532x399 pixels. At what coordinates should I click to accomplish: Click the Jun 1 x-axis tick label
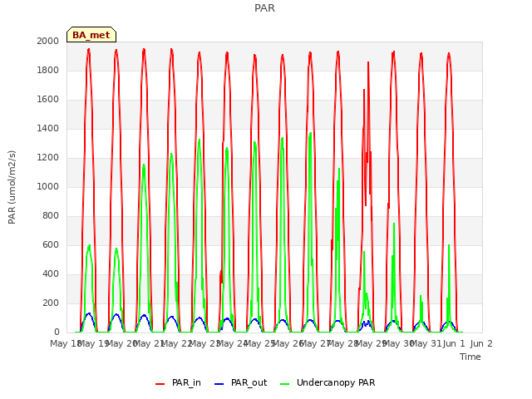point(454,343)
